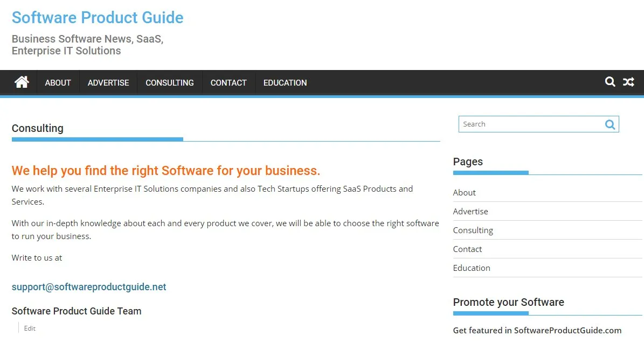The height and width of the screenshot is (357, 644).
Task: Click the home icon in the navigation bar
Action: pos(21,82)
